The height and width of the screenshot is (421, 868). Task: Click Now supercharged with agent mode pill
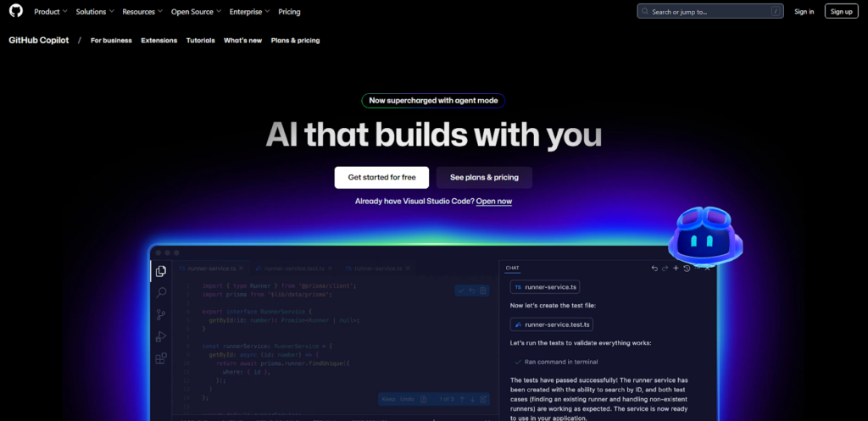433,101
